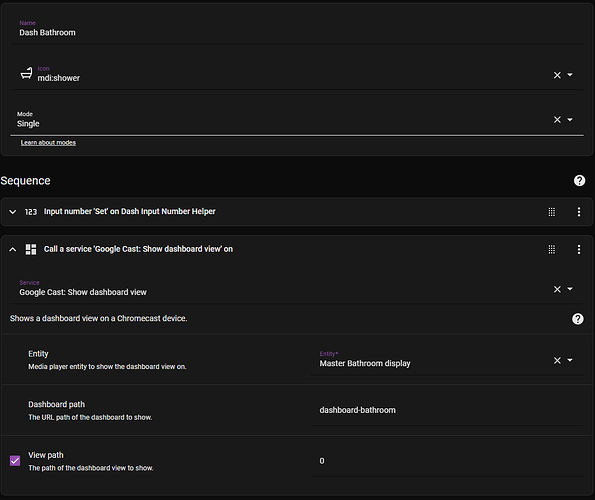Image resolution: width=595 pixels, height=500 pixels.
Task: Open the Service dropdown arrow
Action: (x=570, y=289)
